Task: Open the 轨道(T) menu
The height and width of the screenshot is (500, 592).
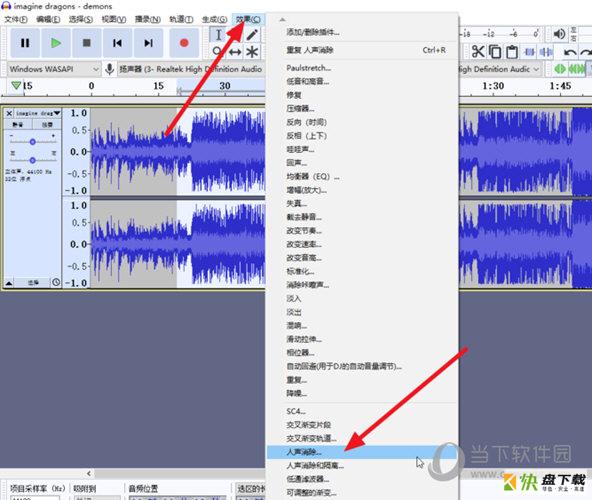Action: pyautogui.click(x=181, y=19)
